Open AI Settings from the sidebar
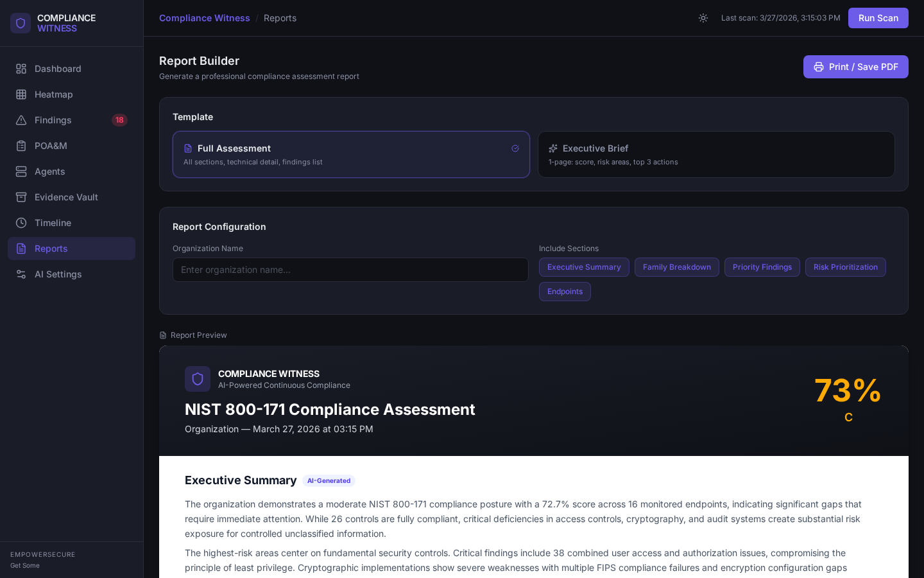The width and height of the screenshot is (924, 578). tap(58, 274)
